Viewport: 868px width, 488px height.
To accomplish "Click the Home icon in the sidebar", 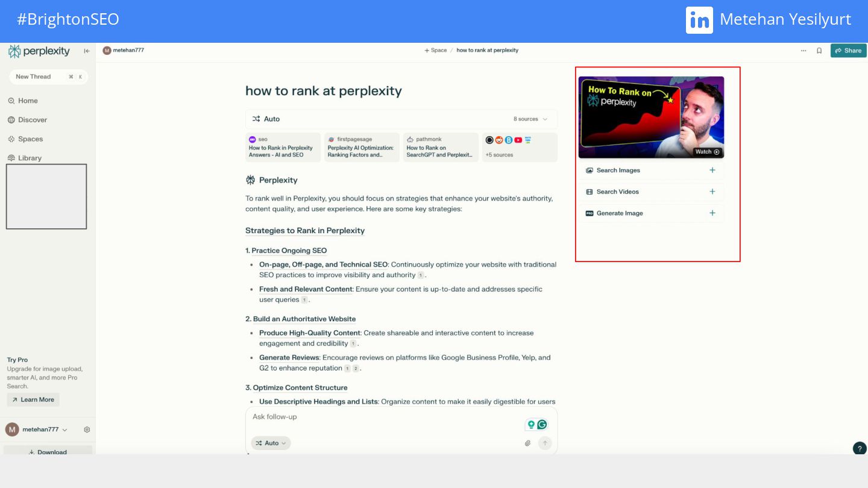I will point(11,101).
